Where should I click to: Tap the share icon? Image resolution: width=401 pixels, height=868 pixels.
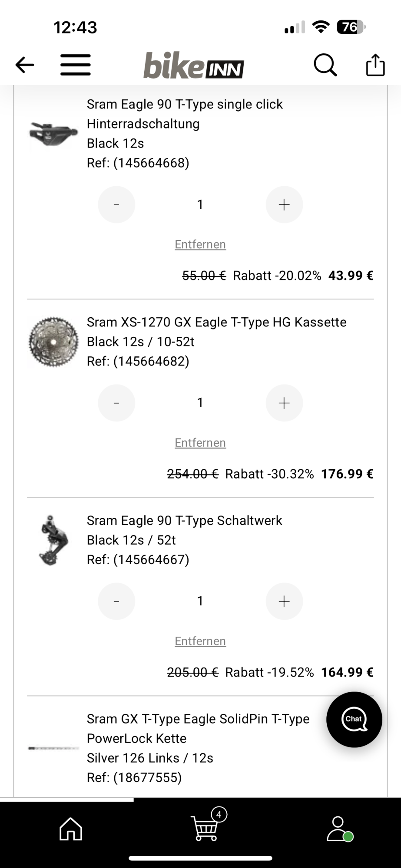[375, 65]
